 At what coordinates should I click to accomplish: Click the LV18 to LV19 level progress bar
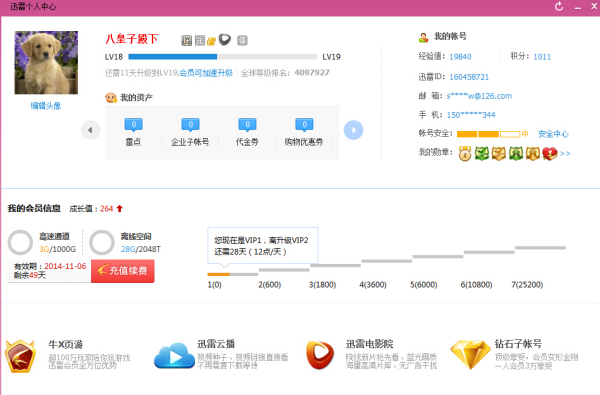pyautogui.click(x=222, y=57)
